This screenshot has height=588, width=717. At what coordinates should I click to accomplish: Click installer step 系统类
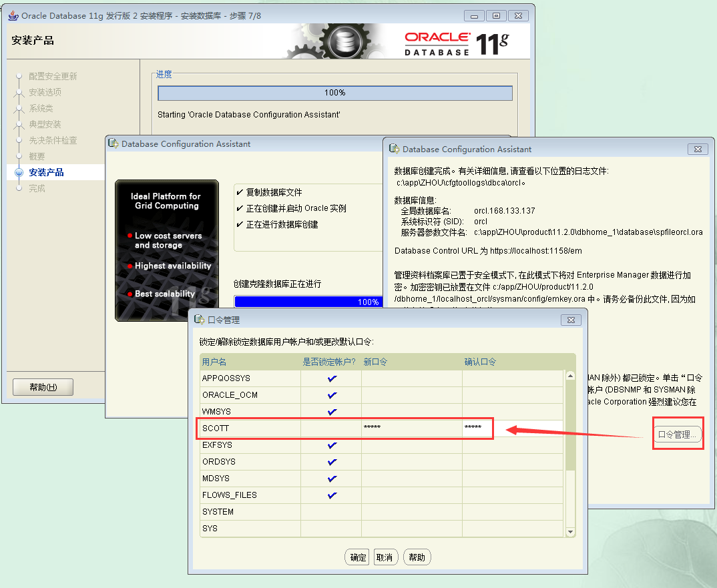[41, 108]
